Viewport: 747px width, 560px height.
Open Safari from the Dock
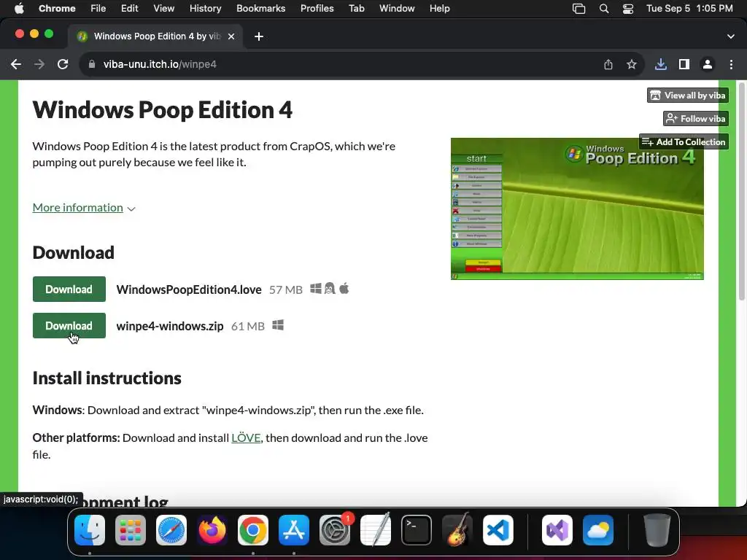click(171, 530)
